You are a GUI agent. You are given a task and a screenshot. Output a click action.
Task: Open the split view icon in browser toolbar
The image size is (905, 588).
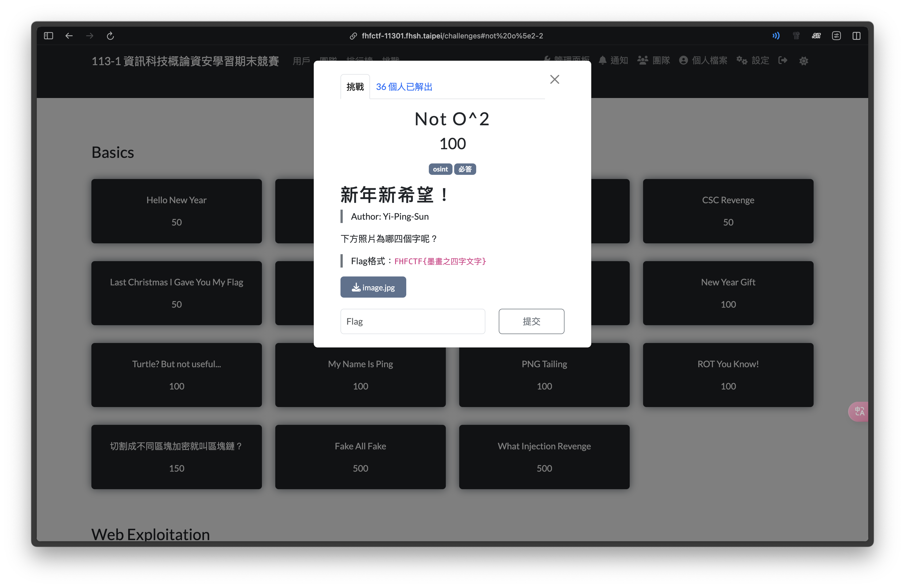[x=856, y=36]
